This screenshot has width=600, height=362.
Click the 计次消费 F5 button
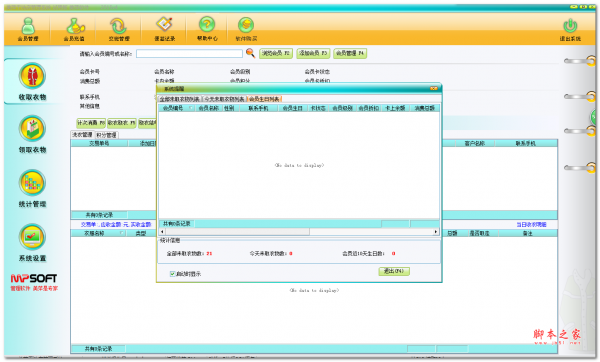[91, 123]
